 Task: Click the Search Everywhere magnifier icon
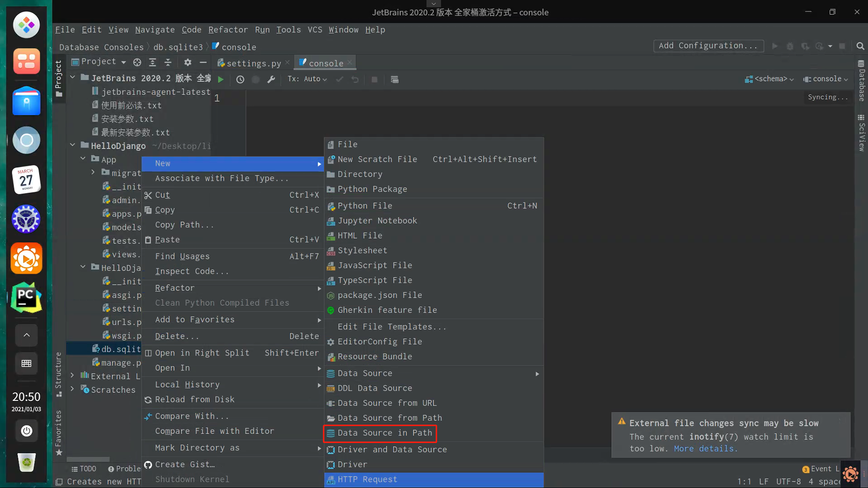[x=860, y=46]
